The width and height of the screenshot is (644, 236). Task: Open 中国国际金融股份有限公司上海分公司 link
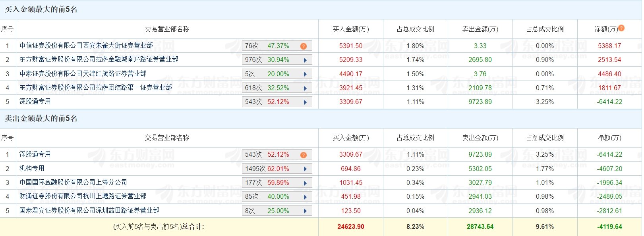73,182
